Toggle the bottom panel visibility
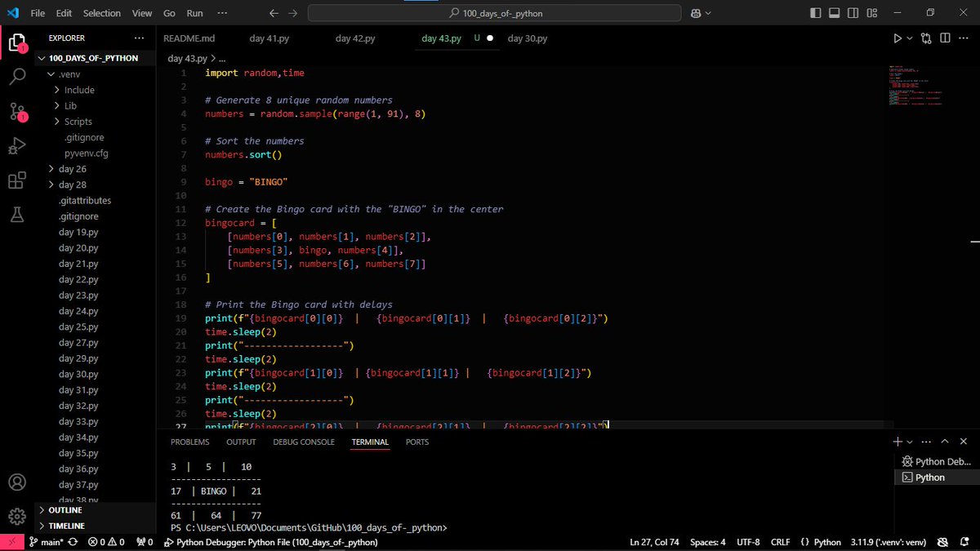Viewport: 980px width, 551px height. (x=835, y=13)
